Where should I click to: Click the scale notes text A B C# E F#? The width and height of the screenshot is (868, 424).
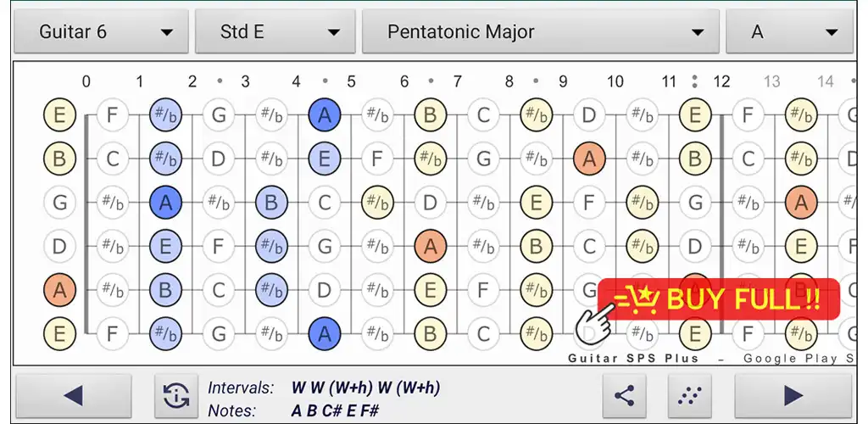[335, 410]
